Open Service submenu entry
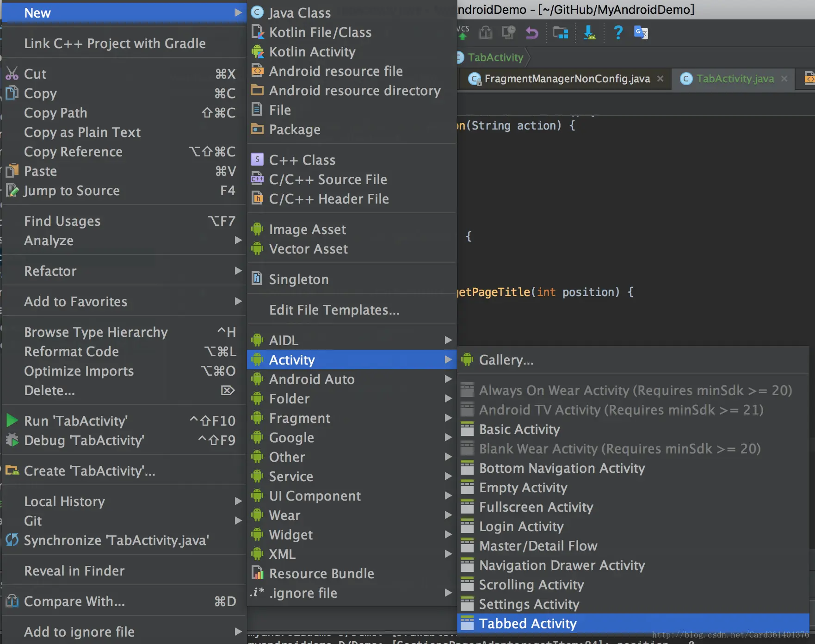The height and width of the screenshot is (644, 815). pos(352,476)
